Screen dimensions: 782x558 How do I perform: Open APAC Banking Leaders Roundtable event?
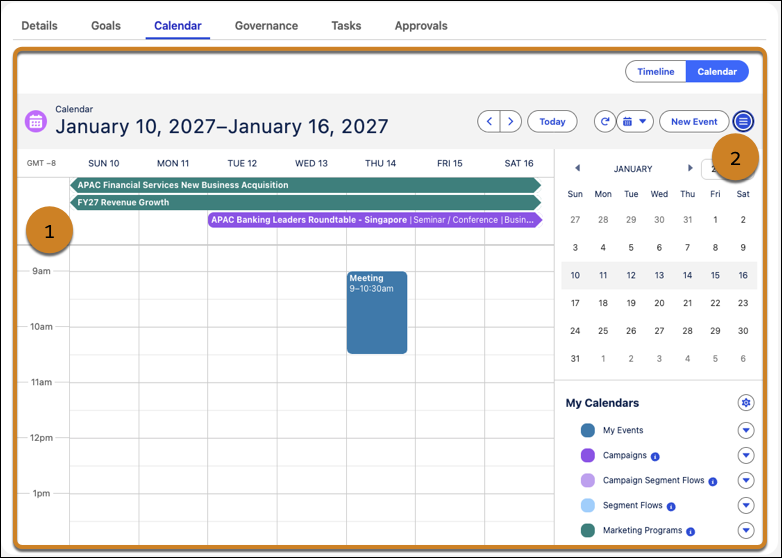375,220
